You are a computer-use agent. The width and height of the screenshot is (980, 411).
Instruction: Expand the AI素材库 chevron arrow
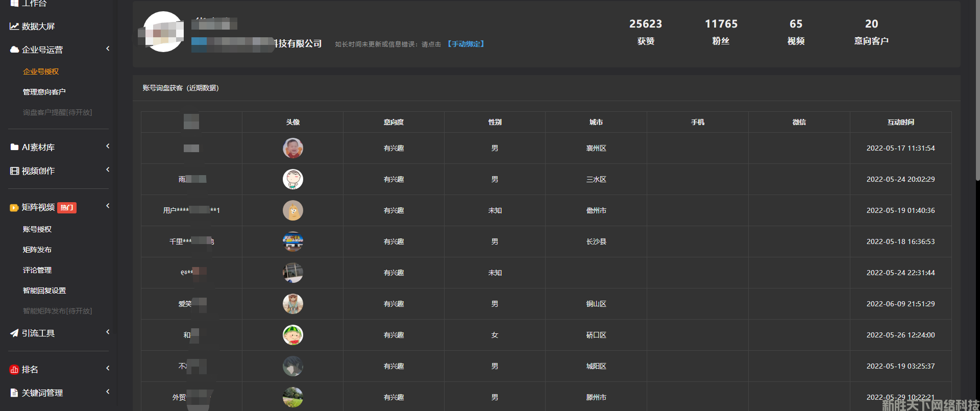[108, 146]
